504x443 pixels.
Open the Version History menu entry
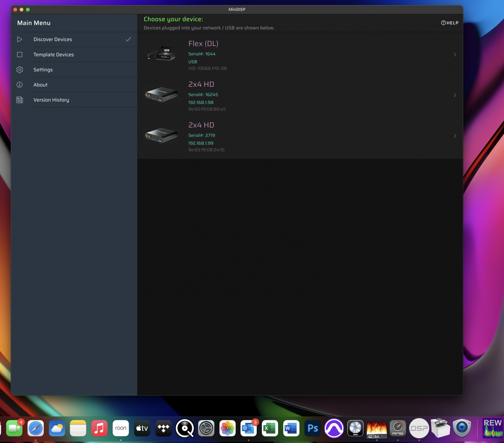pyautogui.click(x=74, y=100)
